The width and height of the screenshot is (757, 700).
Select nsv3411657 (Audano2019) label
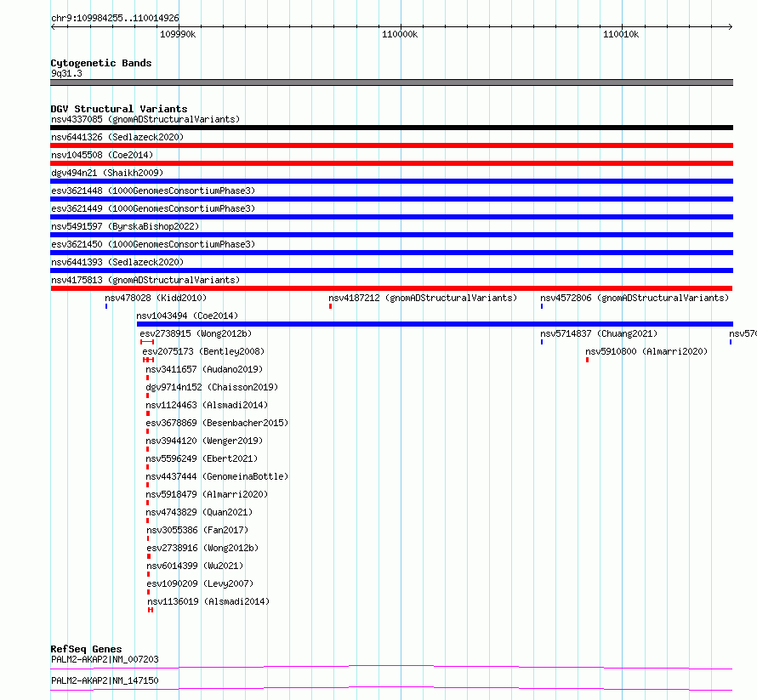tap(204, 369)
